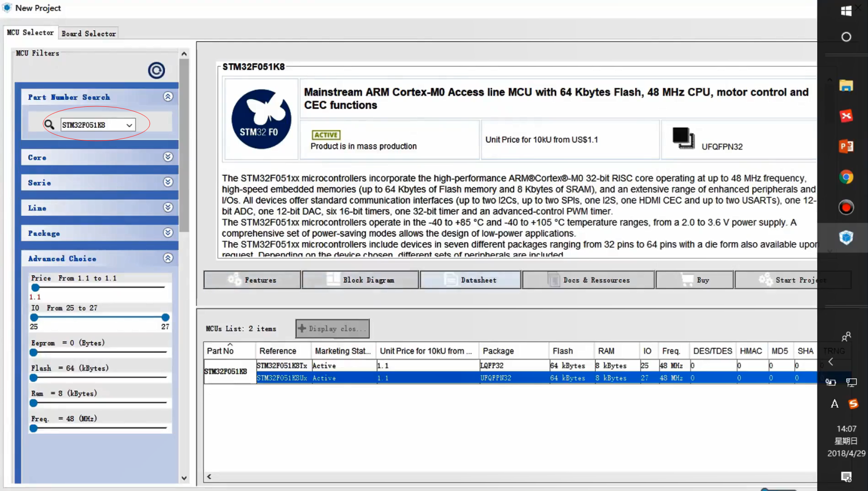Click the Ram slider handle
868x491 pixels.
coord(33,403)
